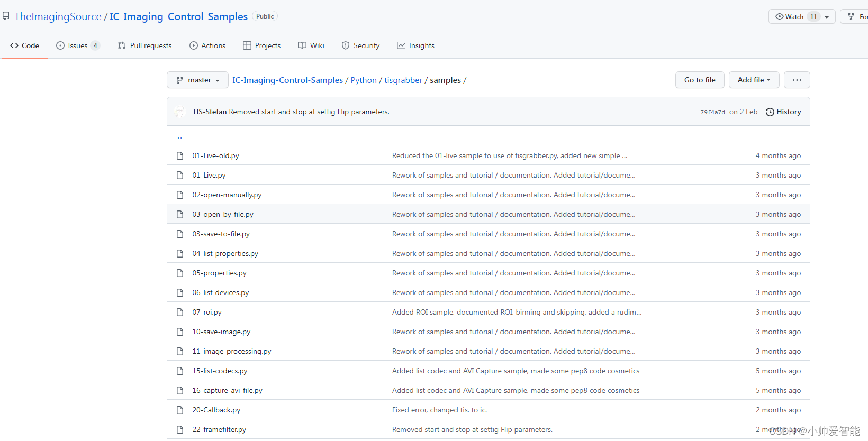The height and width of the screenshot is (441, 868).
Task: Open file 22-framefilter.py
Action: 219,429
